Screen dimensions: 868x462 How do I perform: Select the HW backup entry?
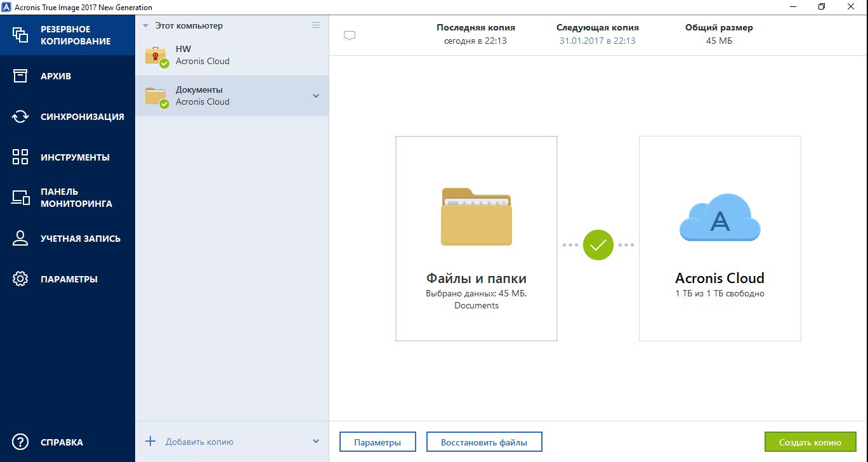pyautogui.click(x=232, y=55)
